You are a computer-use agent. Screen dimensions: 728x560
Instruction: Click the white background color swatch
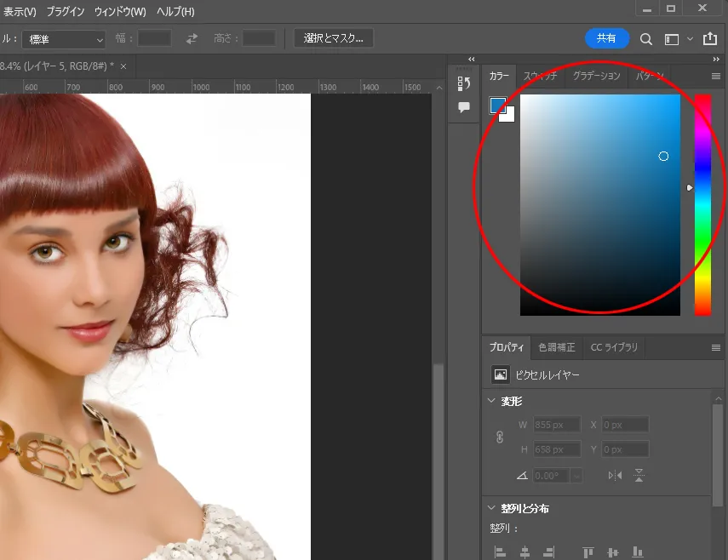509,117
